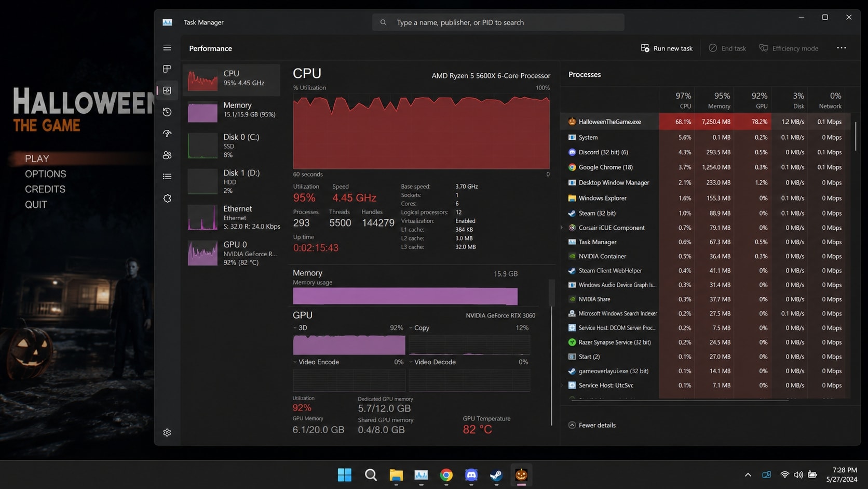The image size is (868, 489).
Task: Select the Ethernet performance item
Action: click(x=232, y=217)
